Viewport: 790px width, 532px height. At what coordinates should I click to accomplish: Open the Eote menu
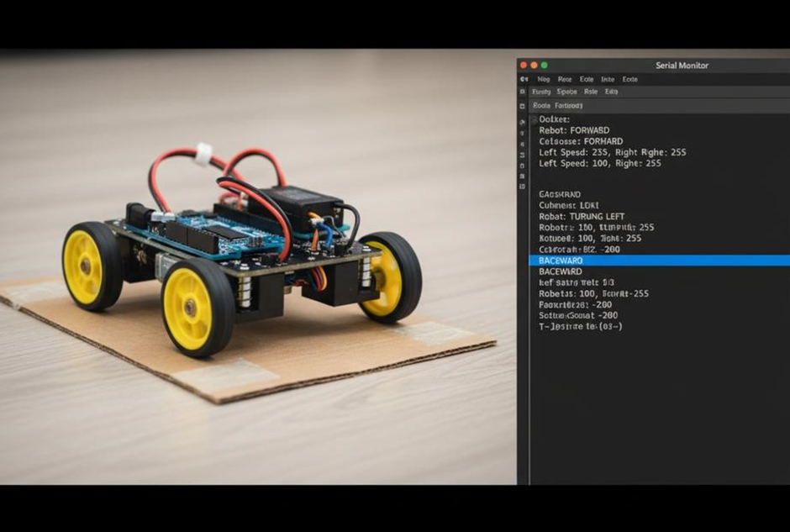tap(587, 79)
